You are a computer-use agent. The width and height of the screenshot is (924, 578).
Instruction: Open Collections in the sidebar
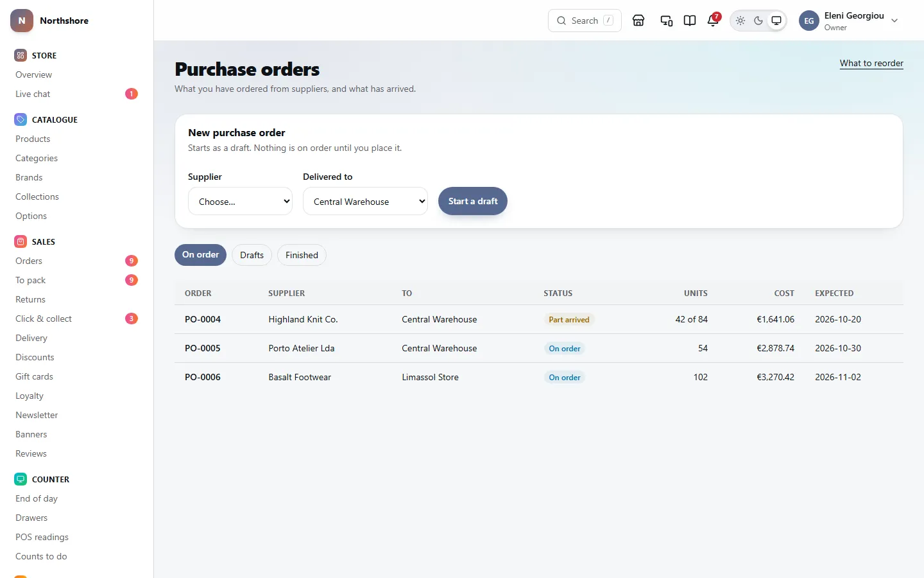[37, 197]
